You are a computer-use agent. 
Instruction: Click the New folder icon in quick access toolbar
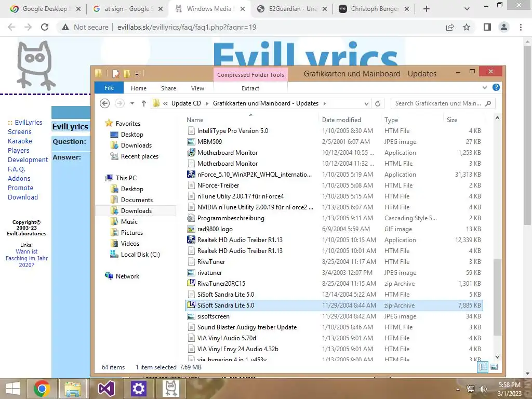[127, 74]
